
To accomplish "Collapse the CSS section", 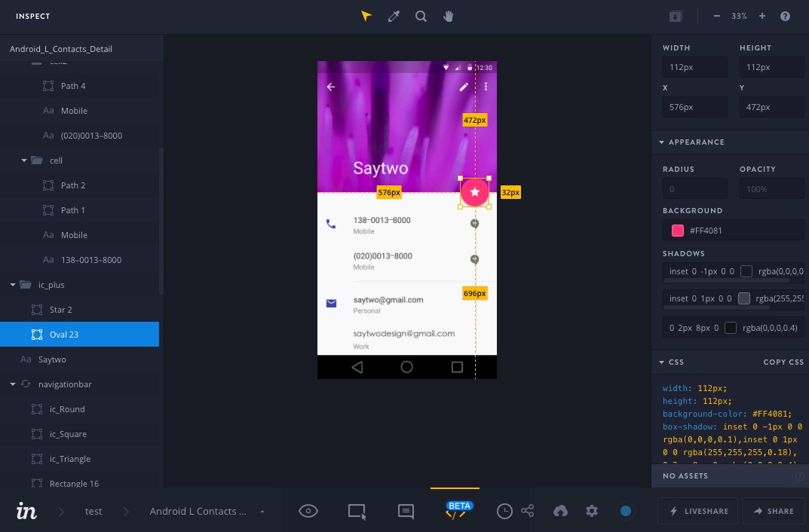I will (662, 362).
